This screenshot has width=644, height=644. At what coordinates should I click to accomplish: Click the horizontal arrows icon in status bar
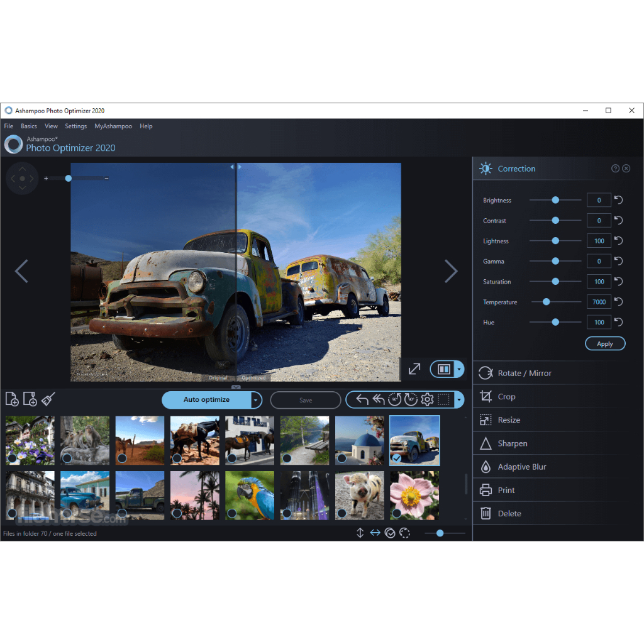click(x=375, y=533)
